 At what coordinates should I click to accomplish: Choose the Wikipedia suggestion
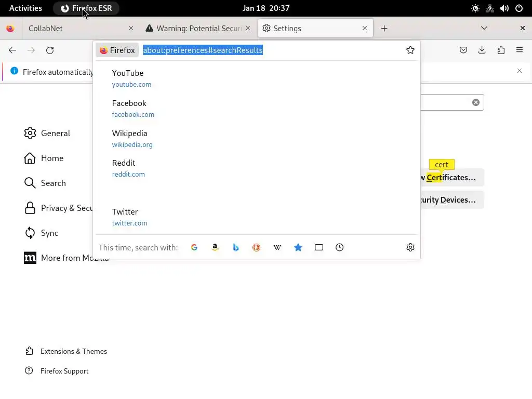256,139
